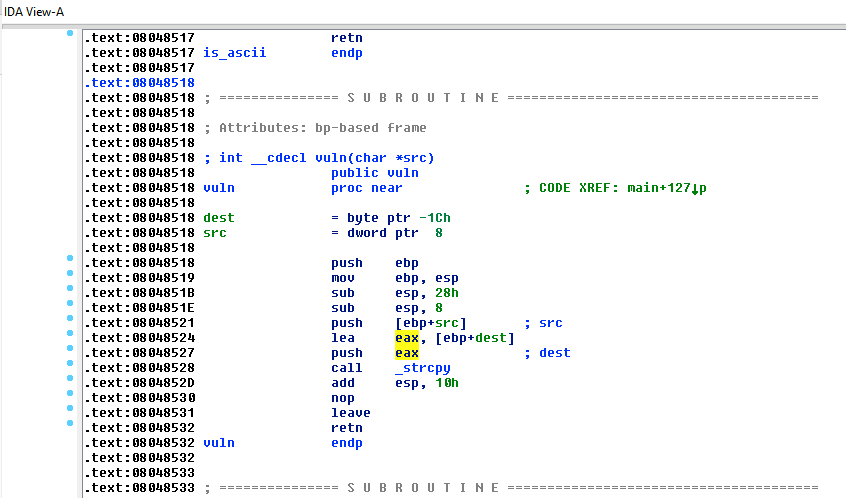
Task: Toggle breakpoint dot at 08048524 lea eax line
Action: pyautogui.click(x=70, y=333)
